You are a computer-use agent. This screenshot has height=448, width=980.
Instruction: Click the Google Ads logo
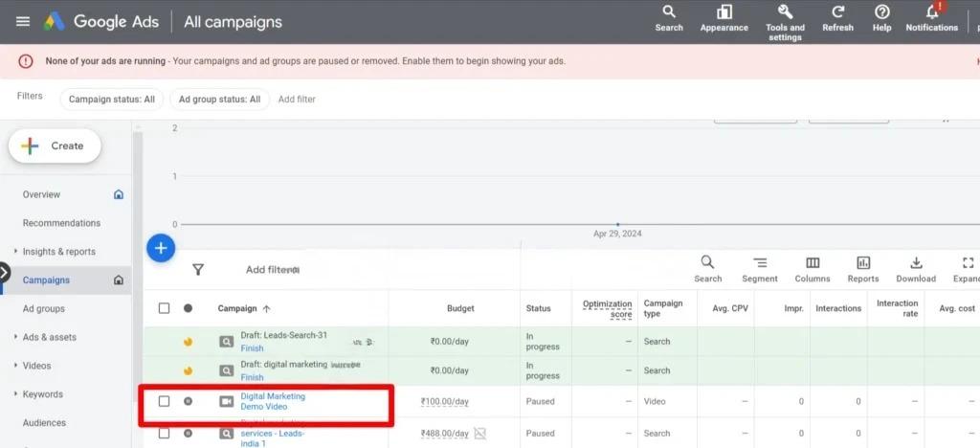pos(54,22)
